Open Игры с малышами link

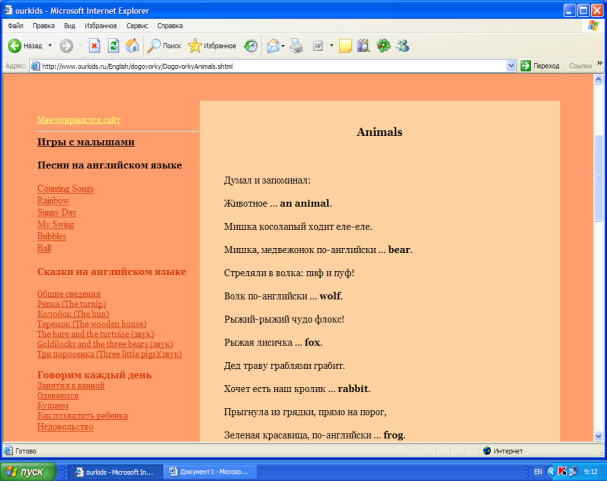[x=86, y=142]
